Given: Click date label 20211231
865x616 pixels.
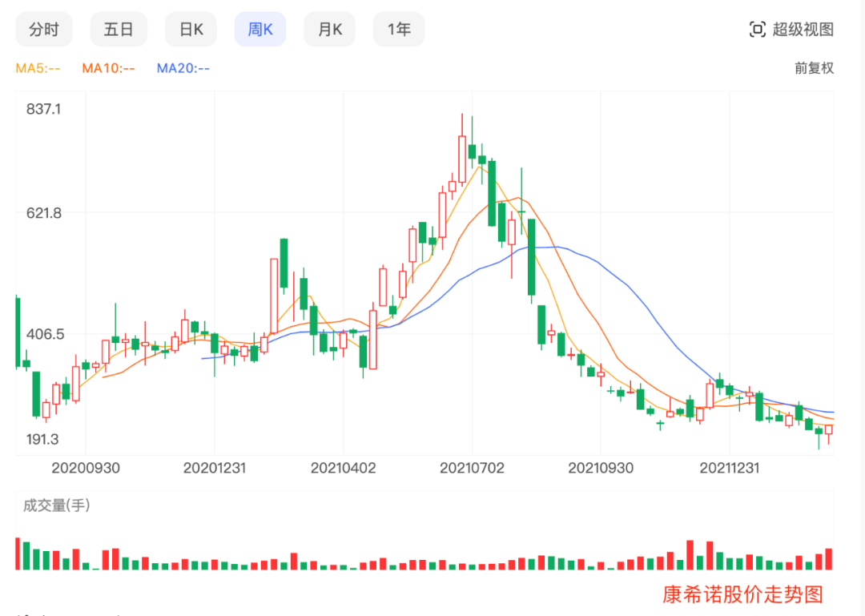Looking at the screenshot, I should click(730, 468).
